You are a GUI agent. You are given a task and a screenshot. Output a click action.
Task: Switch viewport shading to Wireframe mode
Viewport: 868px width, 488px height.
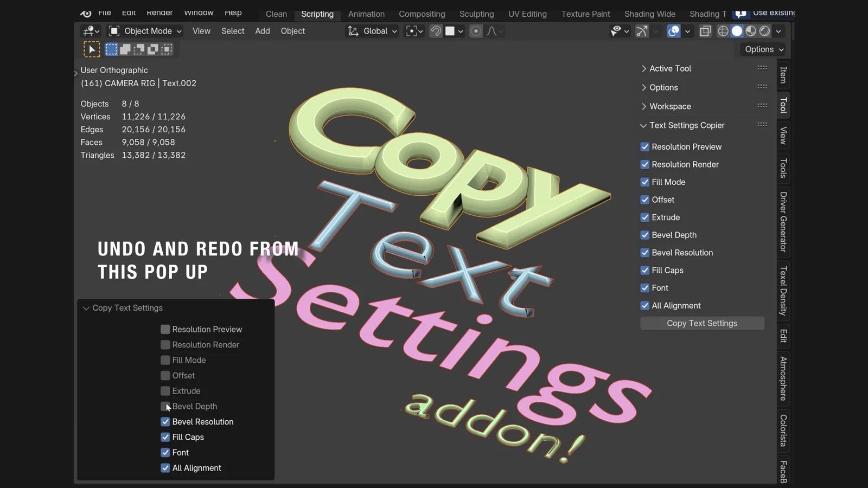[x=723, y=31]
